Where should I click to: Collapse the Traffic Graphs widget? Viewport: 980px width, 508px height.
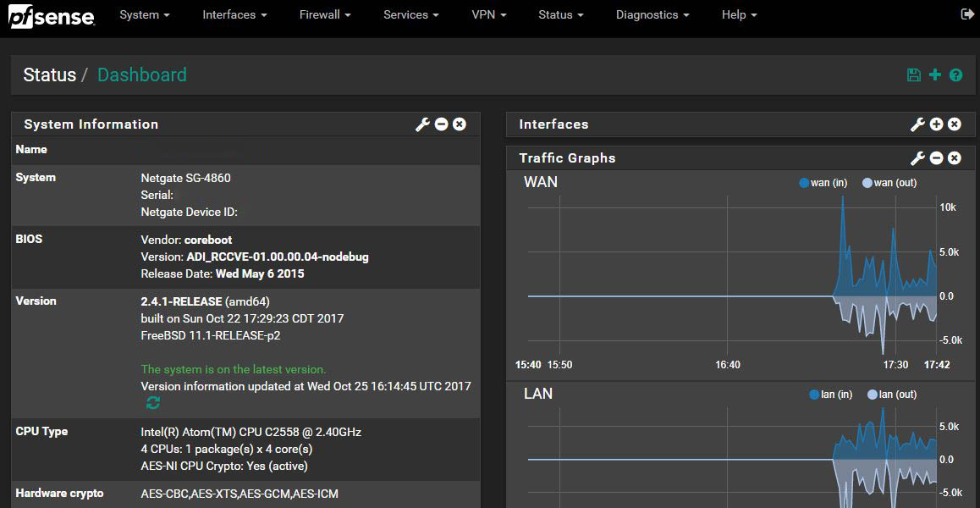point(936,158)
